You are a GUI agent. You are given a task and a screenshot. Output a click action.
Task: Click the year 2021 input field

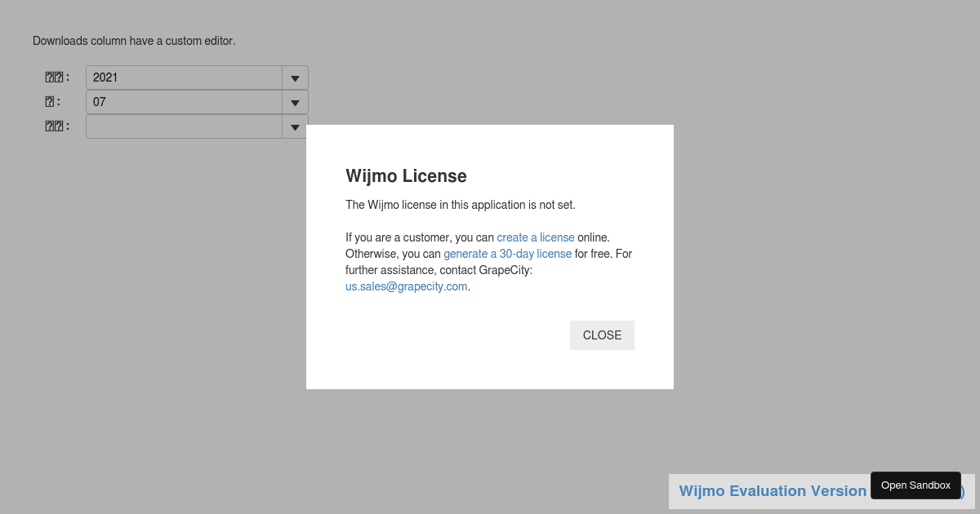coord(184,78)
